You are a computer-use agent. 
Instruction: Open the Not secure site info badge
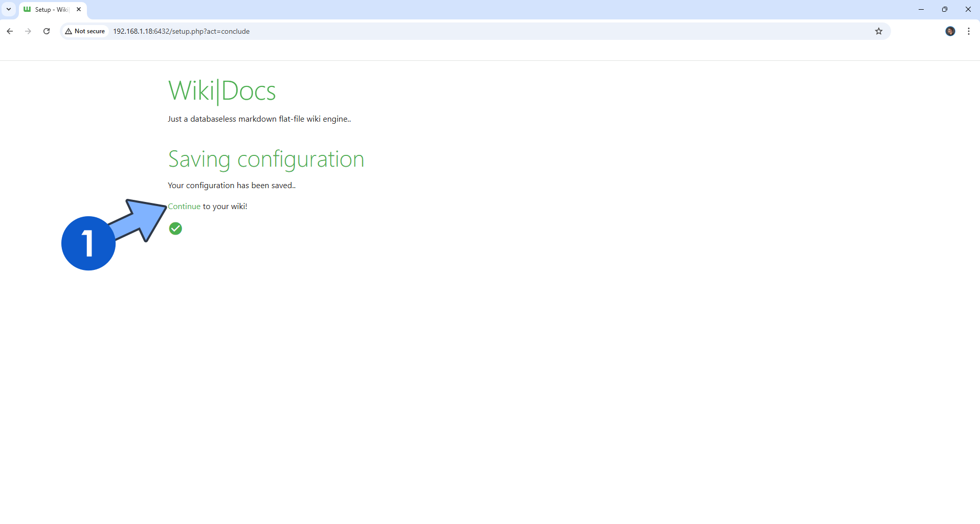[85, 31]
